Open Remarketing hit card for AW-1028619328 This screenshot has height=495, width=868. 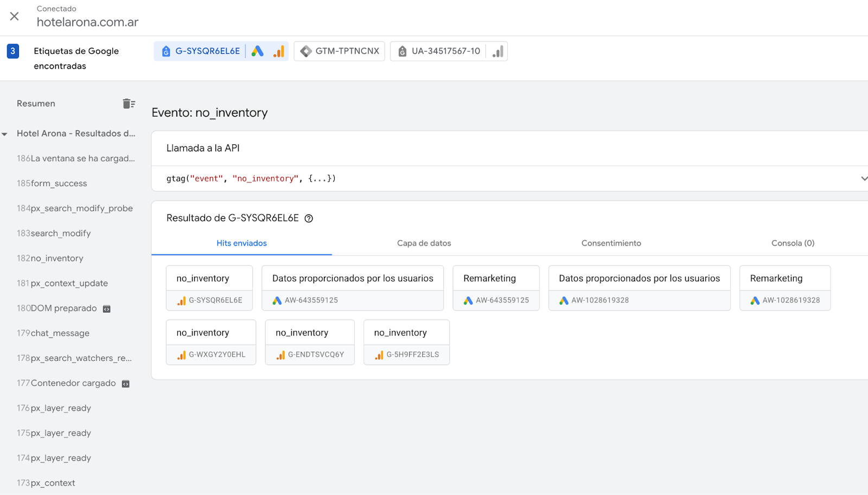[784, 288]
